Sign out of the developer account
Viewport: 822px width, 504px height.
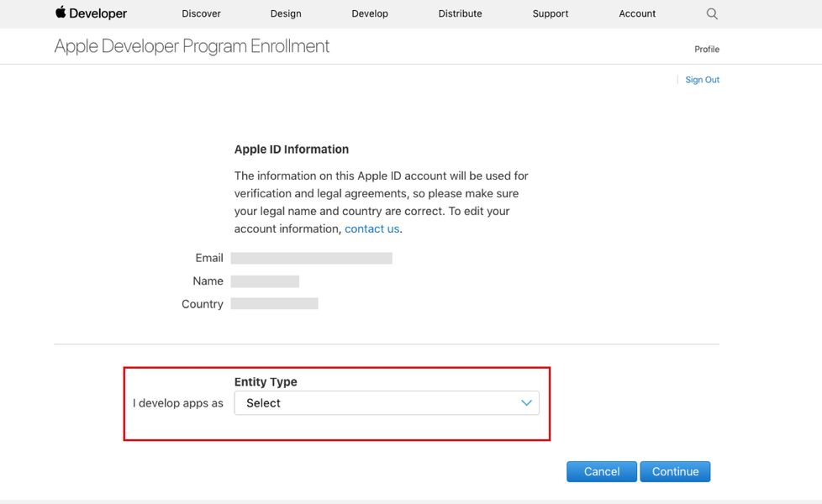click(702, 79)
